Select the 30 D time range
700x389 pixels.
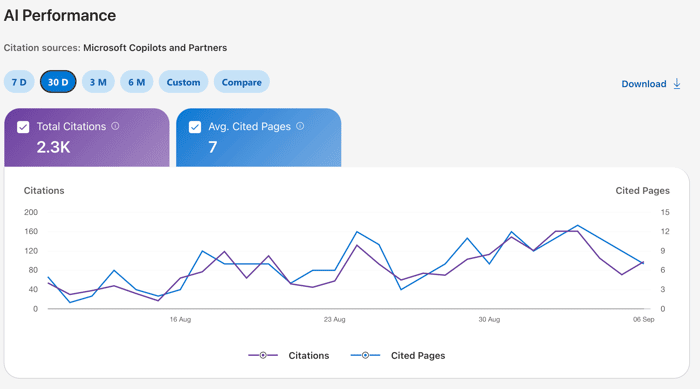(58, 82)
